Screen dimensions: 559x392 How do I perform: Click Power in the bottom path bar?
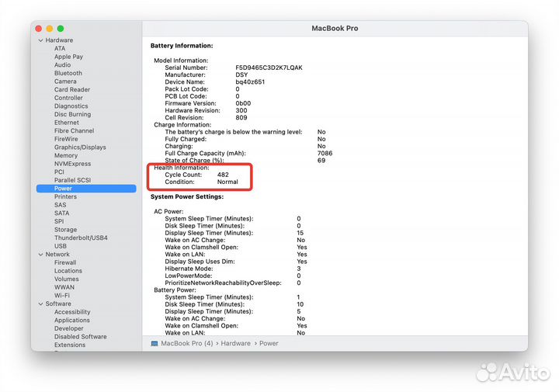coord(269,343)
